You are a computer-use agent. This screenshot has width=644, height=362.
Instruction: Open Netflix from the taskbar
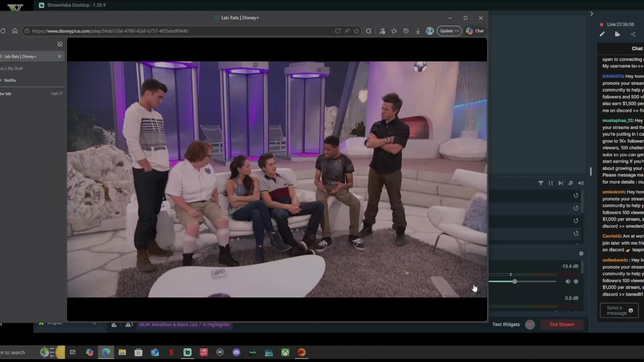point(171,352)
